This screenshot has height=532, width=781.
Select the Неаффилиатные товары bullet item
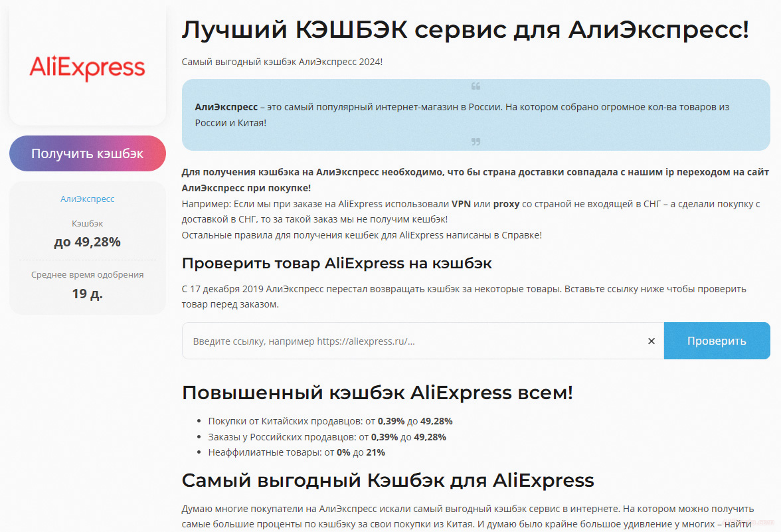(x=296, y=452)
